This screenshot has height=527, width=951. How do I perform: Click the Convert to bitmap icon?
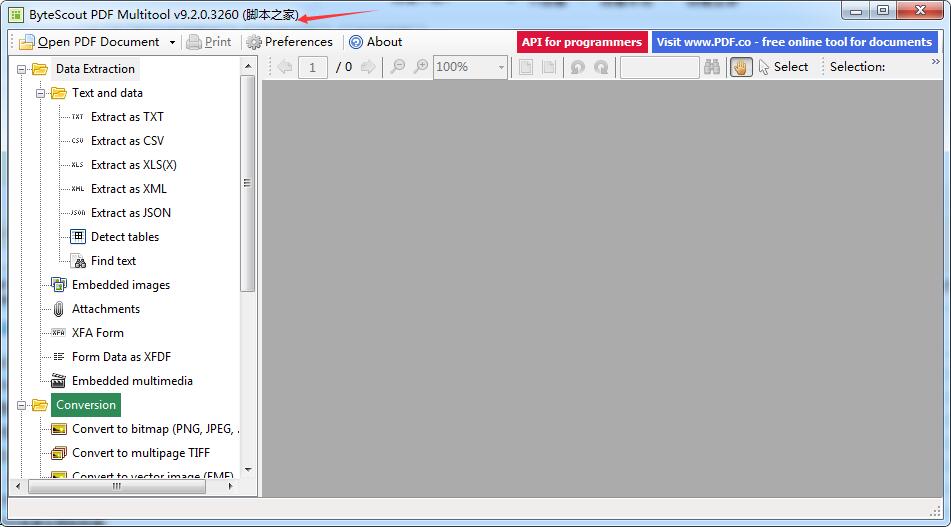pos(59,429)
